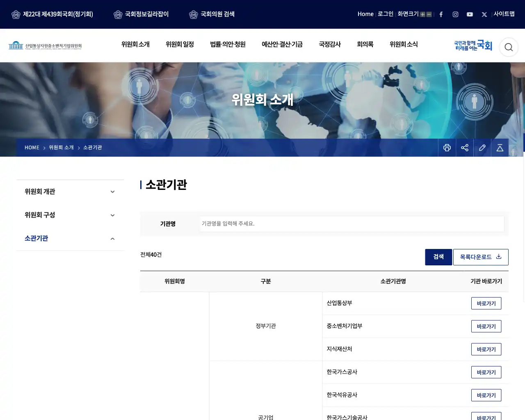
Task: Click the 검색 button
Action: coord(438,257)
